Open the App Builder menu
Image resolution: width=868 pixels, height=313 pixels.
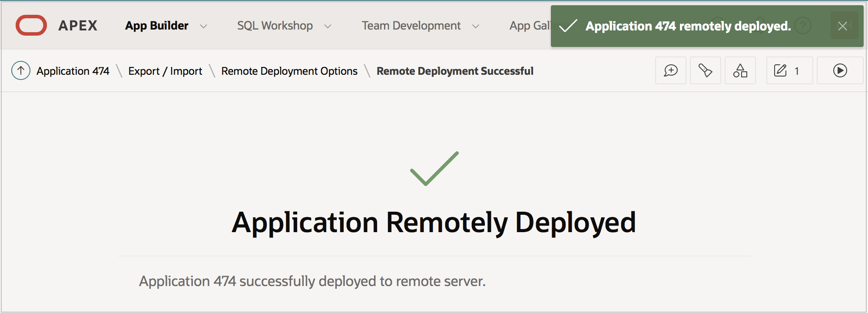pos(156,26)
